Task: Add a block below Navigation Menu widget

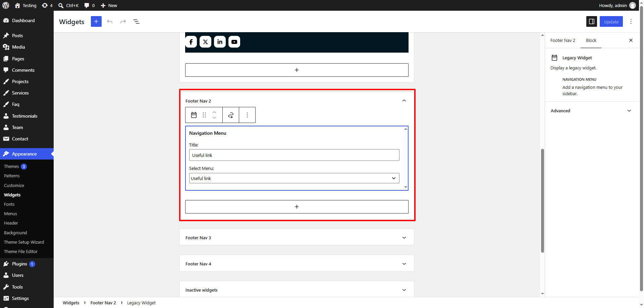Action: click(297, 207)
